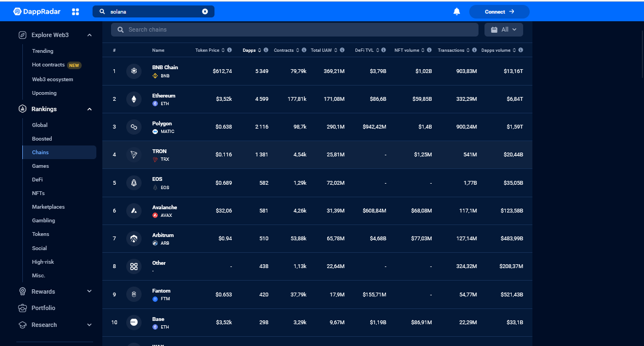Open the All time-range dropdown
Image resolution: width=644 pixels, height=346 pixels.
pyautogui.click(x=504, y=29)
